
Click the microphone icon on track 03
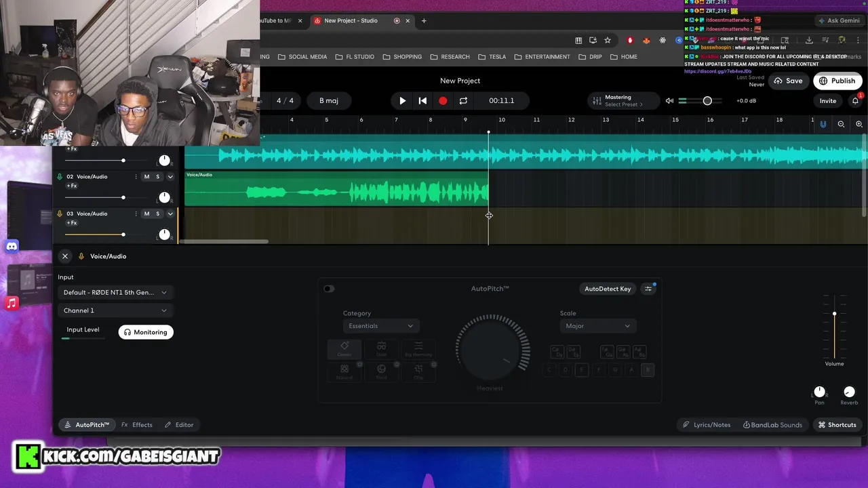pyautogui.click(x=60, y=213)
